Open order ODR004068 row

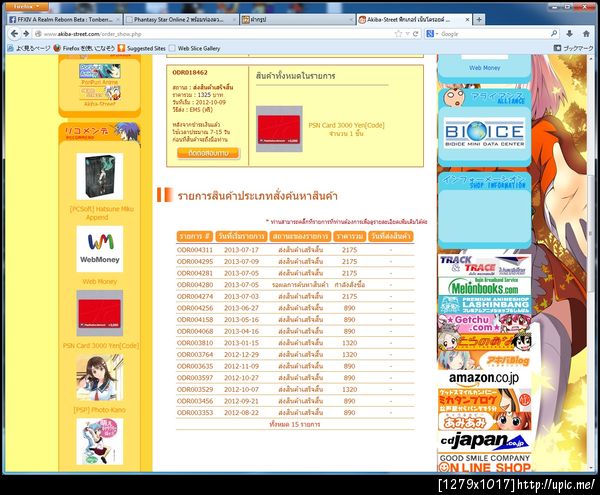[295, 331]
